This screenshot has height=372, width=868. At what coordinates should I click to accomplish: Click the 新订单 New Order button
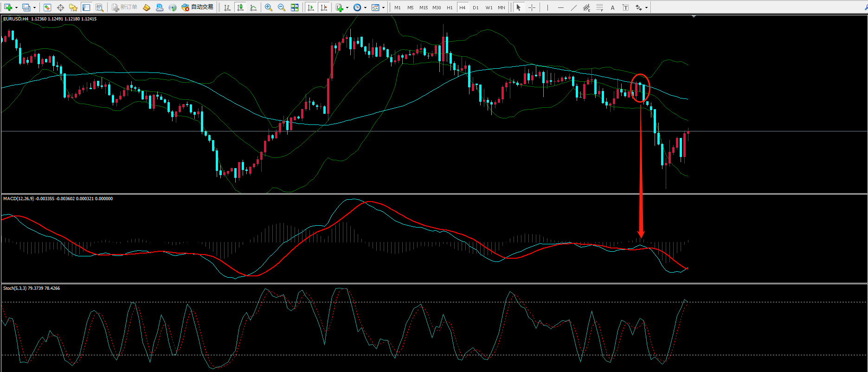(x=125, y=7)
